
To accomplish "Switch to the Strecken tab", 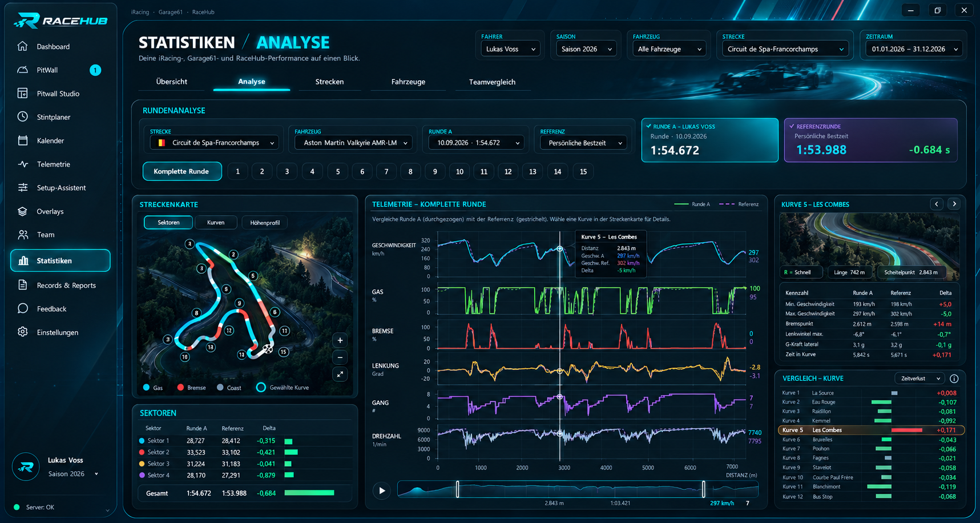I will click(329, 82).
